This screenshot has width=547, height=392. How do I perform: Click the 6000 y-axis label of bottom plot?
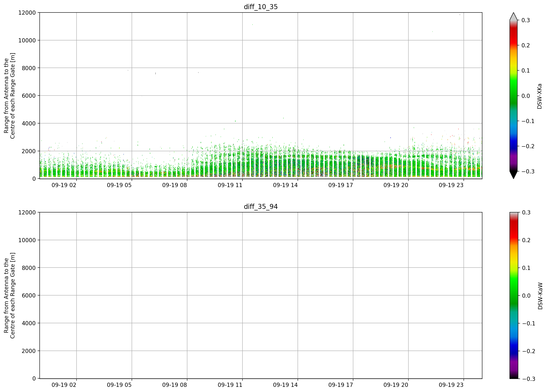(x=29, y=295)
